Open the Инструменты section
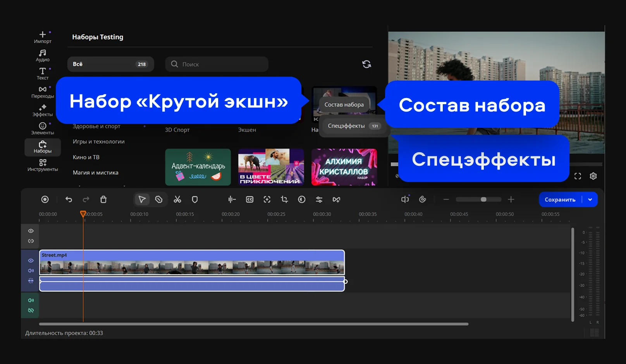Image resolution: width=626 pixels, height=364 pixels. (43, 165)
